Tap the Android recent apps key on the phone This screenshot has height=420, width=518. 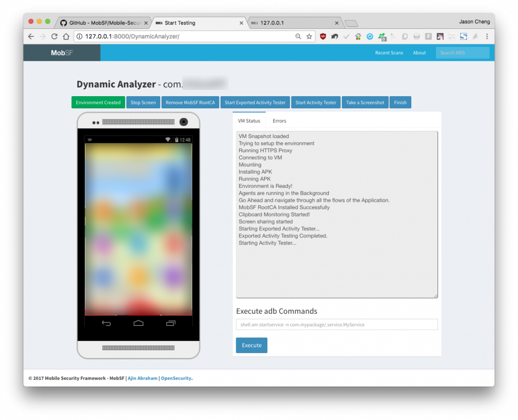(x=171, y=323)
